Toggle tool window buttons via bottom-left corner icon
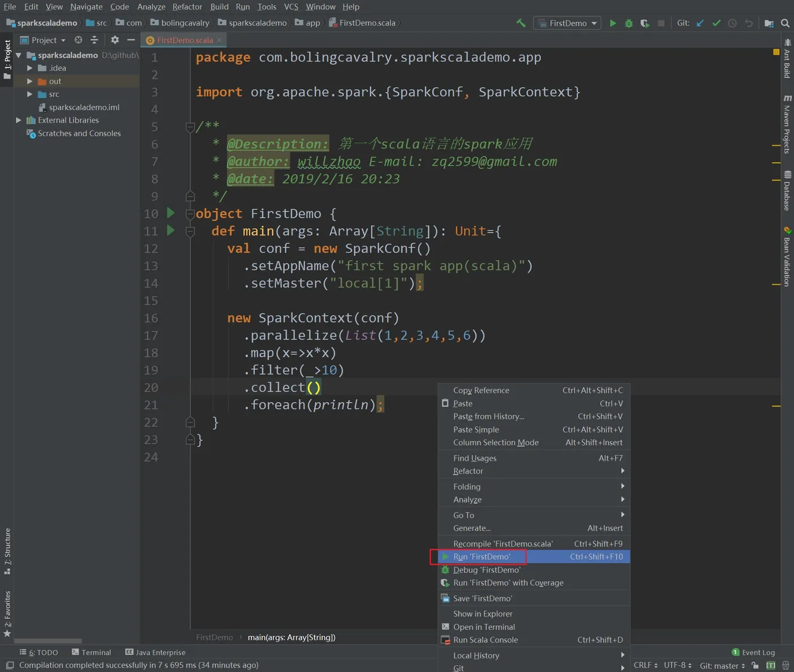 10,665
